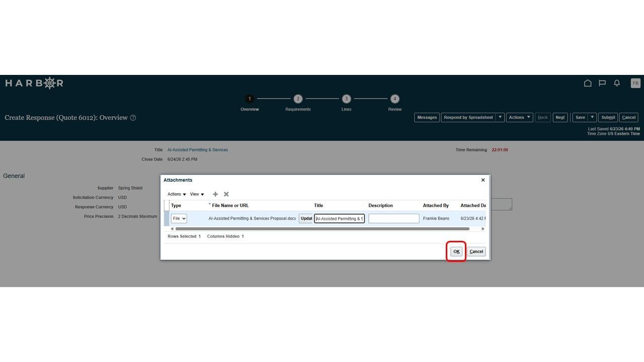
Task: Click AI-Assisted Permitting & Services title value
Action: (x=198, y=150)
